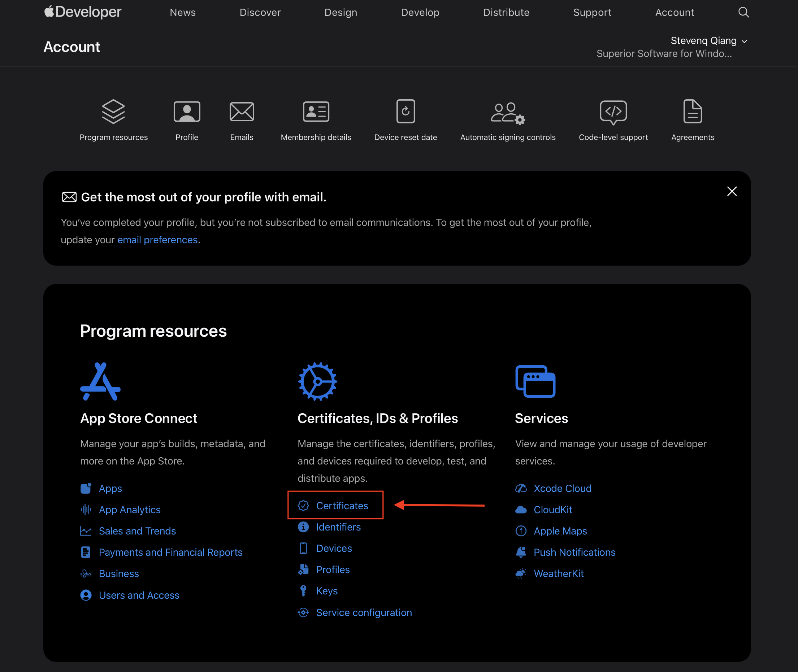This screenshot has height=672, width=798.
Task: Open the Xcode Cloud link
Action: click(563, 488)
